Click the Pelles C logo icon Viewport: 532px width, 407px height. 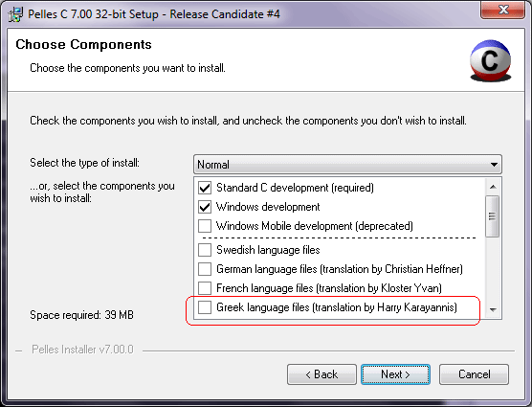490,61
